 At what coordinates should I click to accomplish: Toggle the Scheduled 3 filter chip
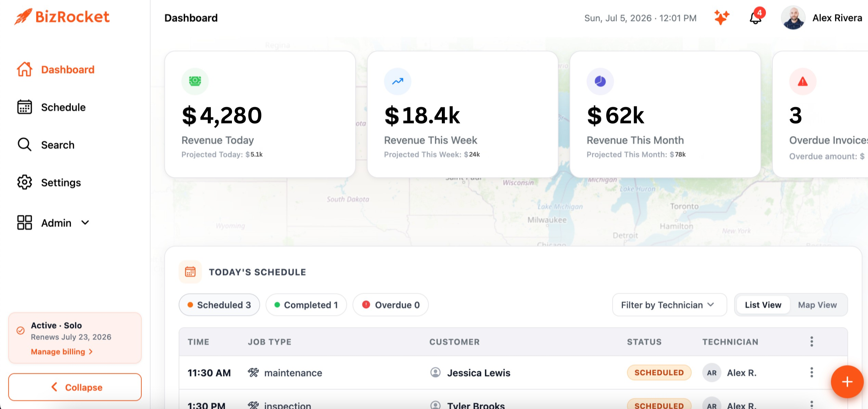tap(219, 305)
